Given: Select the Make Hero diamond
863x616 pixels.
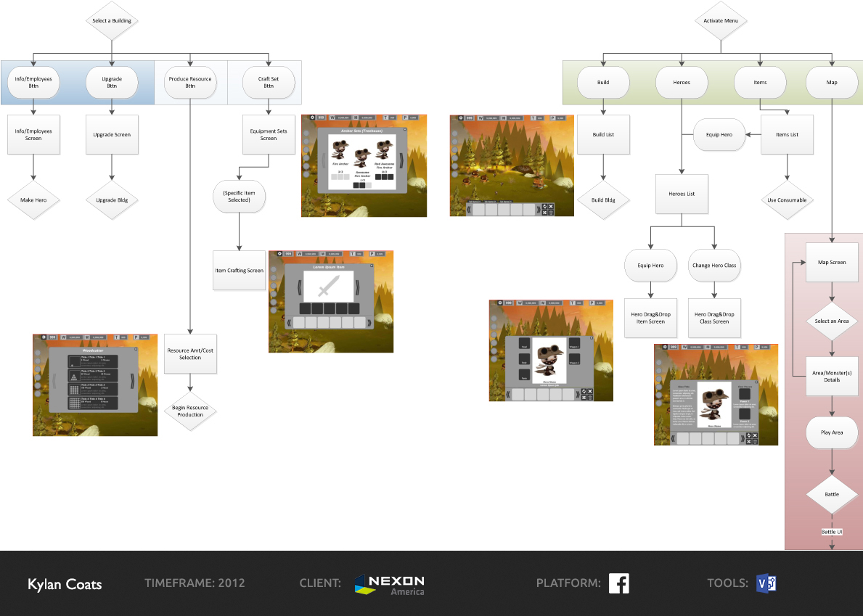Looking at the screenshot, I should (33, 200).
